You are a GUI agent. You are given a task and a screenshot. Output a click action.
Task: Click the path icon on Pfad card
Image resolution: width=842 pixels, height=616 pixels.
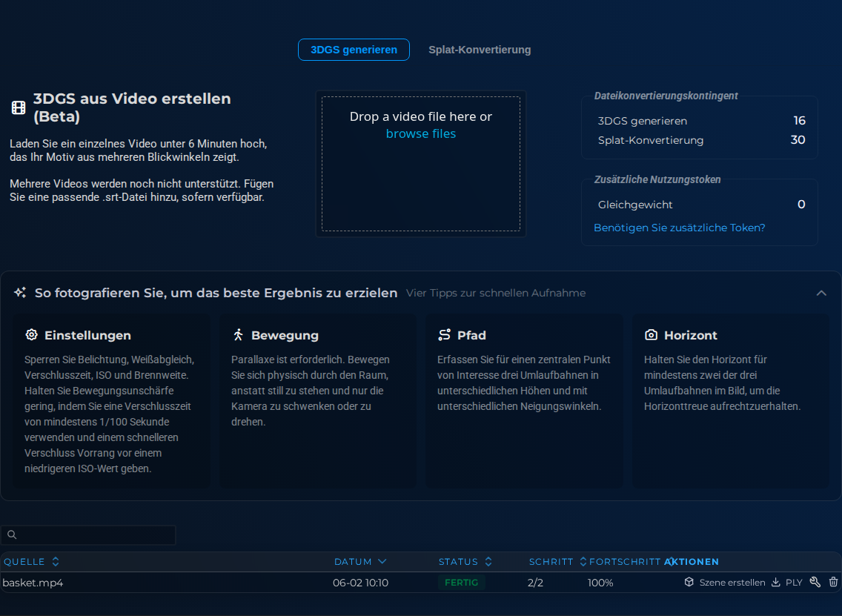[x=445, y=335]
